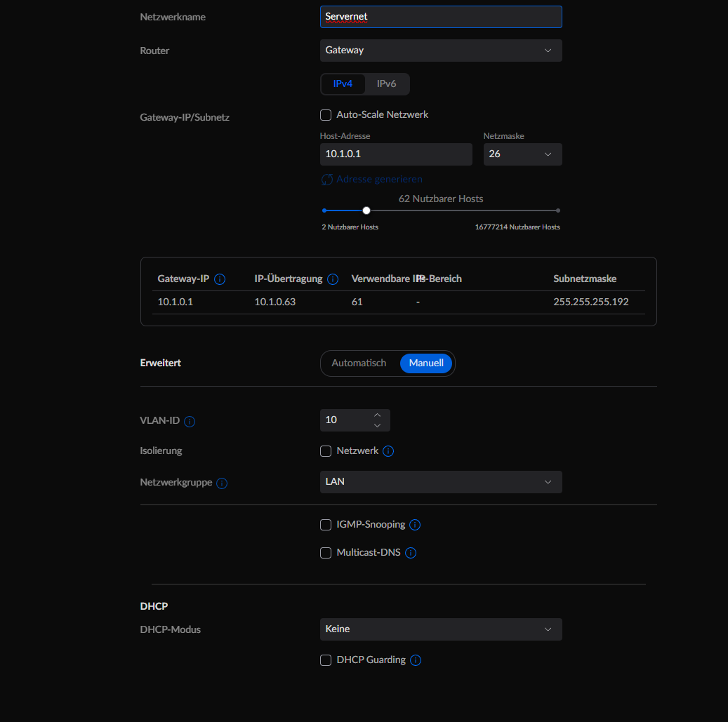This screenshot has height=722, width=728.
Task: Click the 16777214 Nutzbarer Hosts label
Action: [517, 227]
